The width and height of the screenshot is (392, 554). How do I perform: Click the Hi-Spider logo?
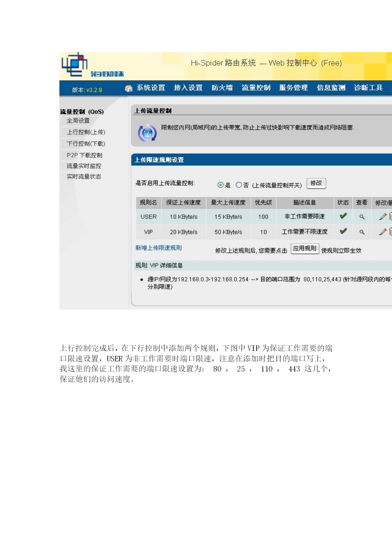tap(92, 65)
